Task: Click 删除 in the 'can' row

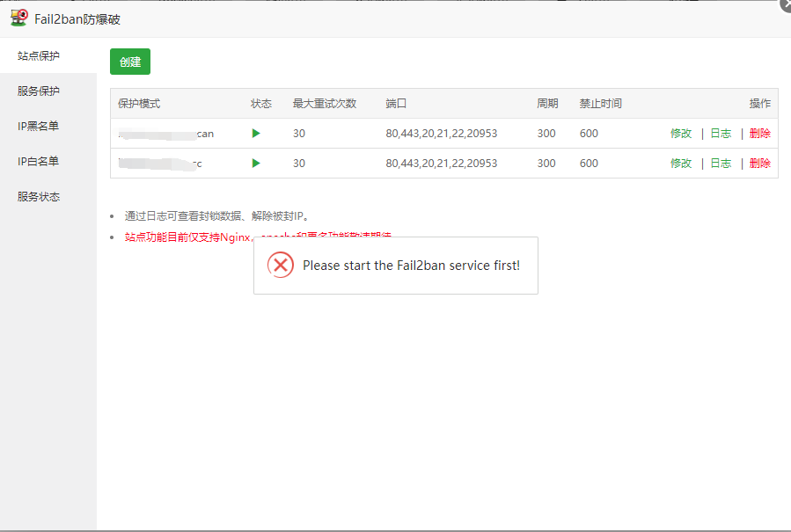Action: point(760,133)
